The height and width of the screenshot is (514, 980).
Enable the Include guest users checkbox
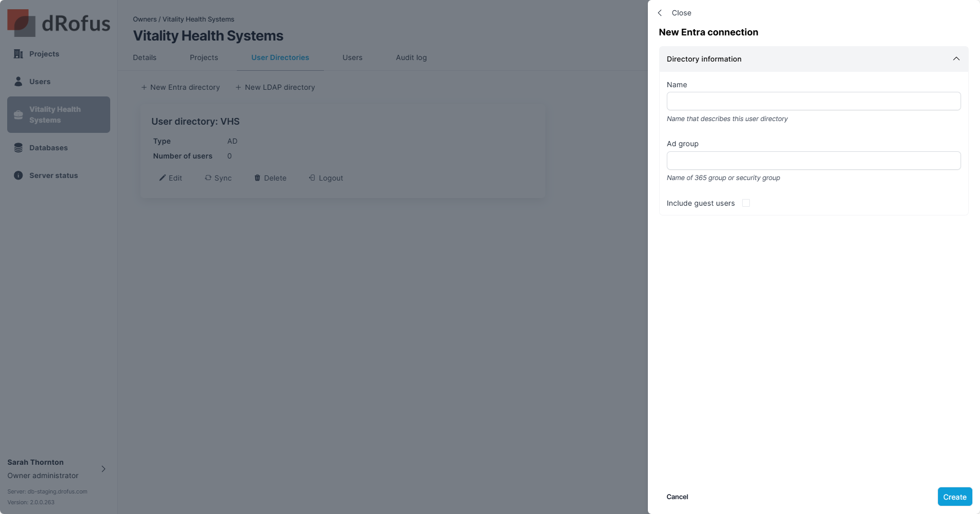tap(746, 203)
